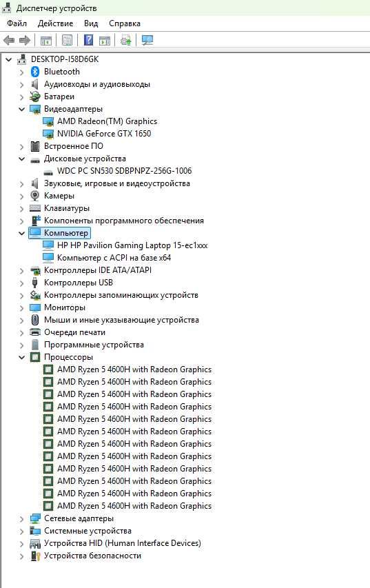Click the action pane toolbar icon
Viewport: 370px width, 588px height.
(x=105, y=40)
